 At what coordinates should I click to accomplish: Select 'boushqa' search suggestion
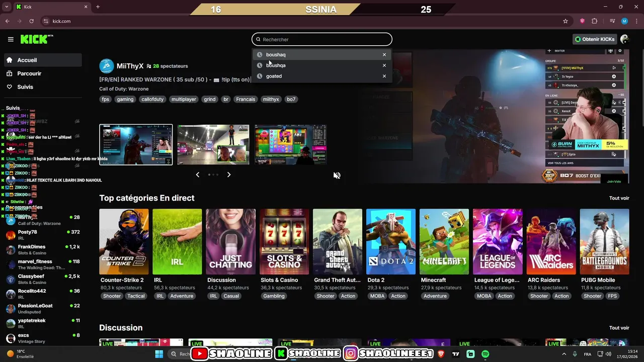tap(322, 65)
